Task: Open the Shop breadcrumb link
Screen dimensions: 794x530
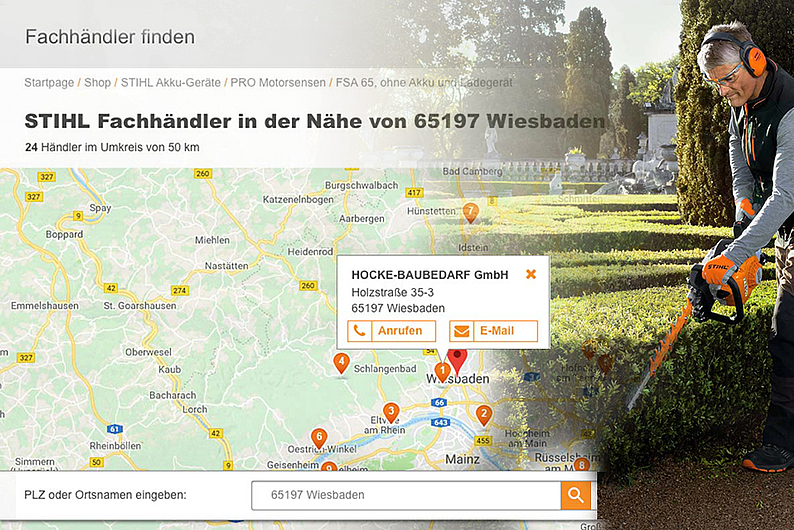Action: [x=97, y=83]
